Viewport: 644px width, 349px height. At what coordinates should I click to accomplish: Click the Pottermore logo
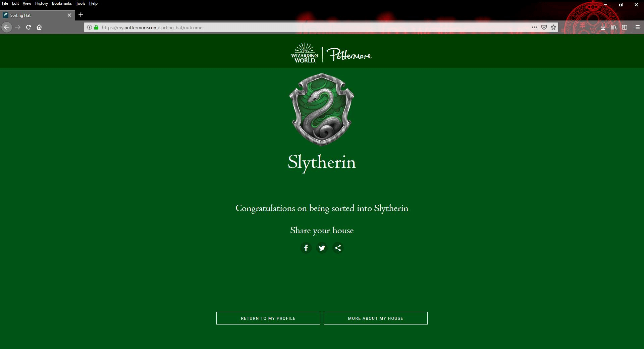tap(349, 54)
